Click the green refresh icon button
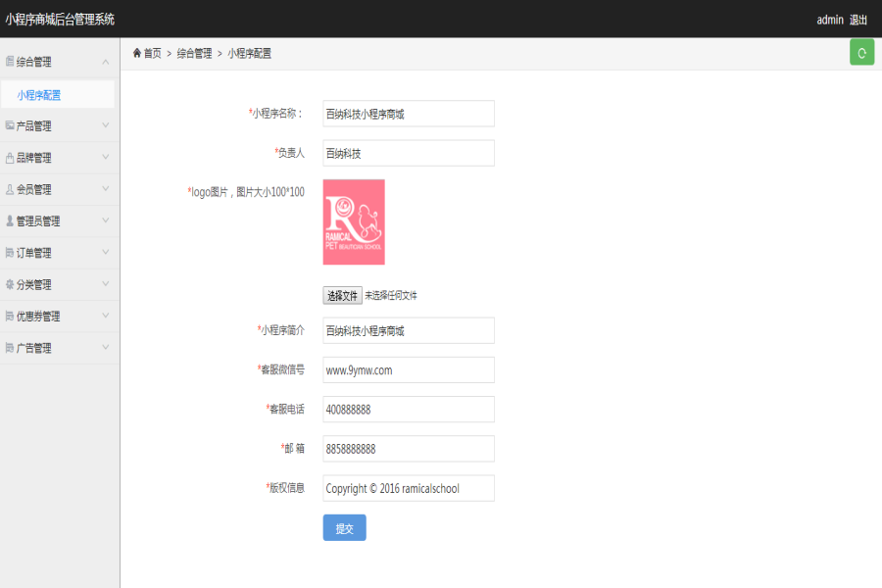Screen dimensions: 882x588 pos(861,52)
